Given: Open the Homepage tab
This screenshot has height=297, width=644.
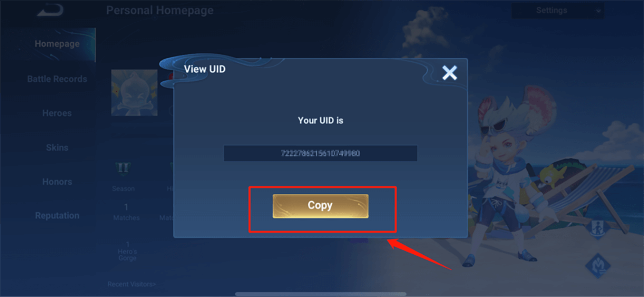Looking at the screenshot, I should coord(57,44).
